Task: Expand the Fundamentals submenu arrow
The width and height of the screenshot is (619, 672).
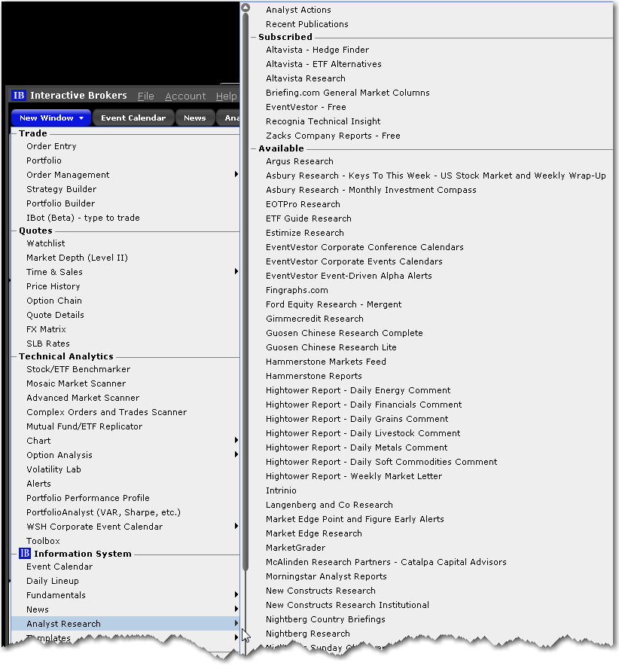Action: [236, 594]
